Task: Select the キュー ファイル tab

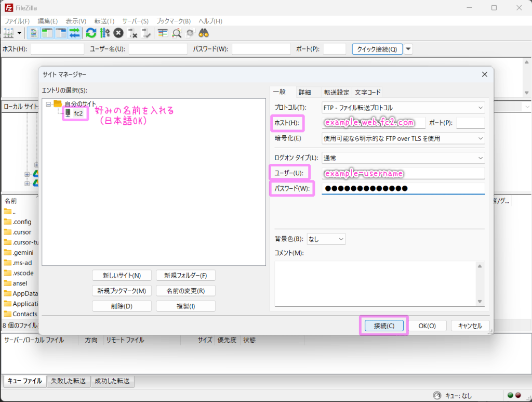Action: [25, 381]
